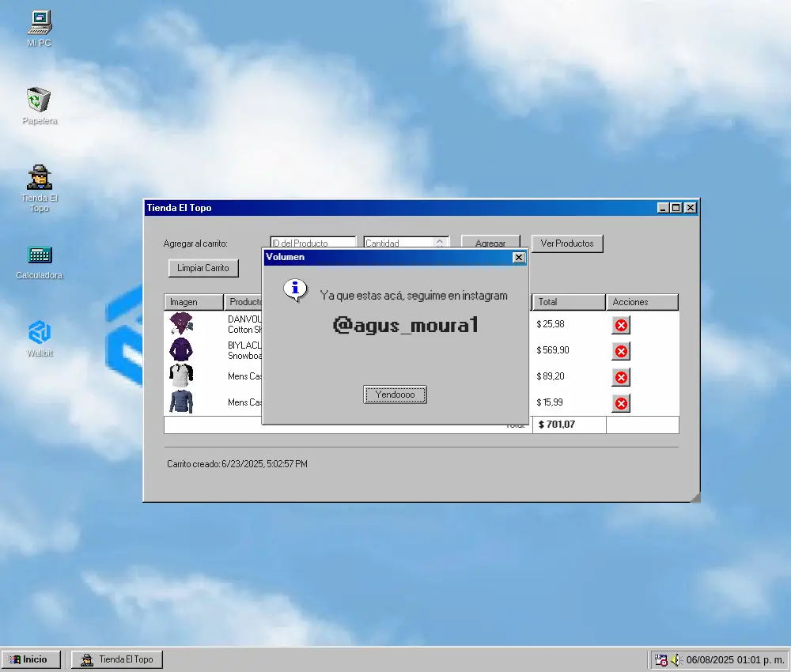Click the Total column header
The width and height of the screenshot is (791, 672).
tap(569, 302)
